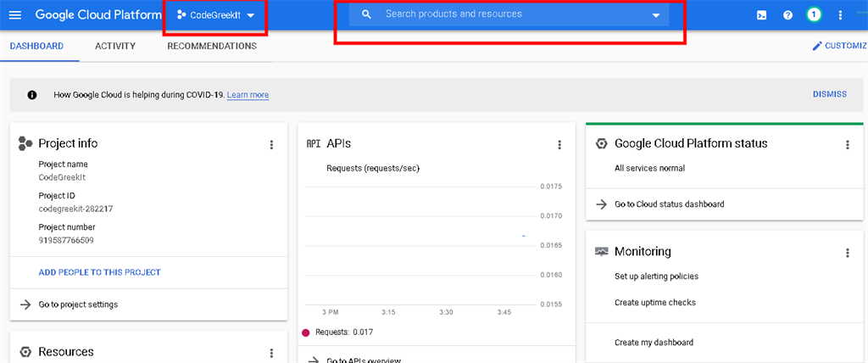Open Create my dashboard link
Image resolution: width=868 pixels, height=363 pixels.
tap(654, 343)
